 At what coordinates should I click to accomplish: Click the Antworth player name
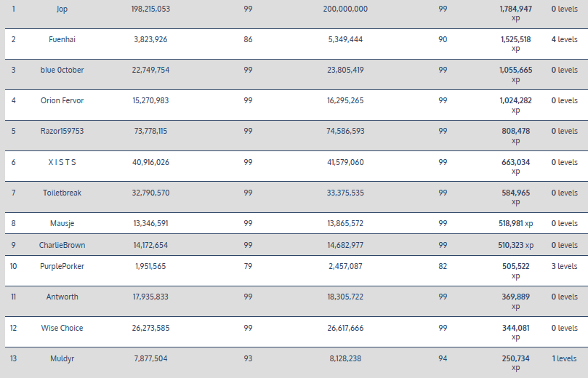point(62,297)
